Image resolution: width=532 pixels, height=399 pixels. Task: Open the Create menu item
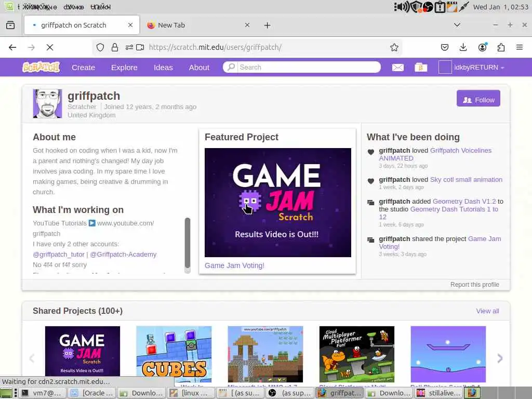tap(83, 68)
